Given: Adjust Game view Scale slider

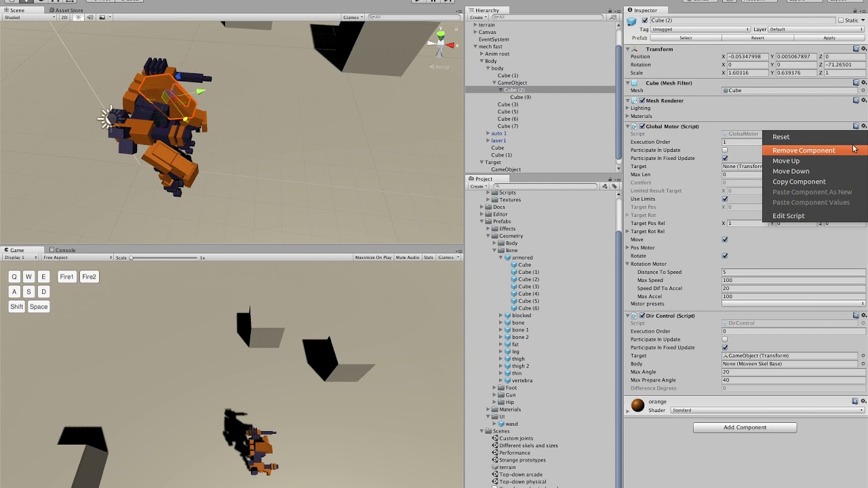Looking at the screenshot, I should [163, 258].
